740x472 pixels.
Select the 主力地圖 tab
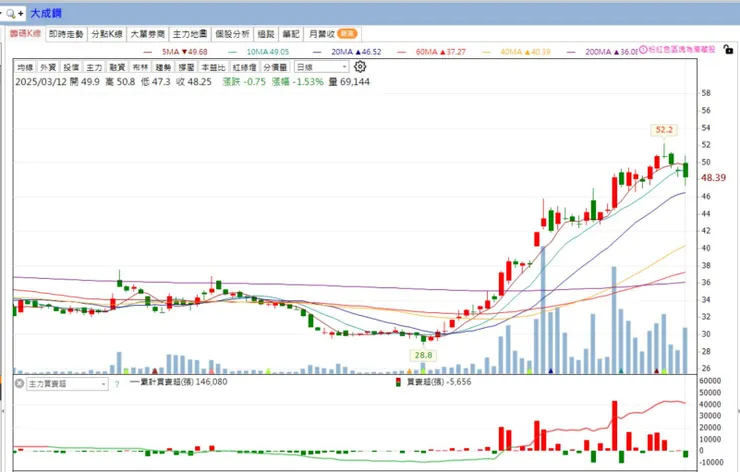pos(190,34)
